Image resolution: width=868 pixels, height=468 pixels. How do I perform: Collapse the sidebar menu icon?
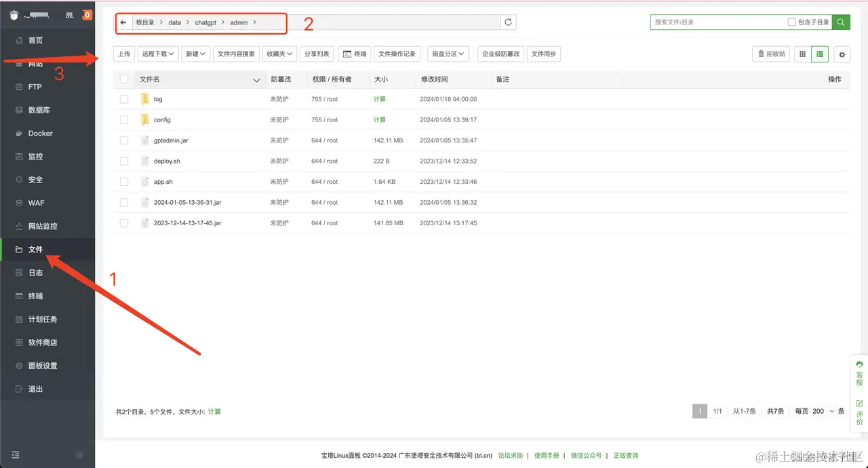click(x=16, y=454)
